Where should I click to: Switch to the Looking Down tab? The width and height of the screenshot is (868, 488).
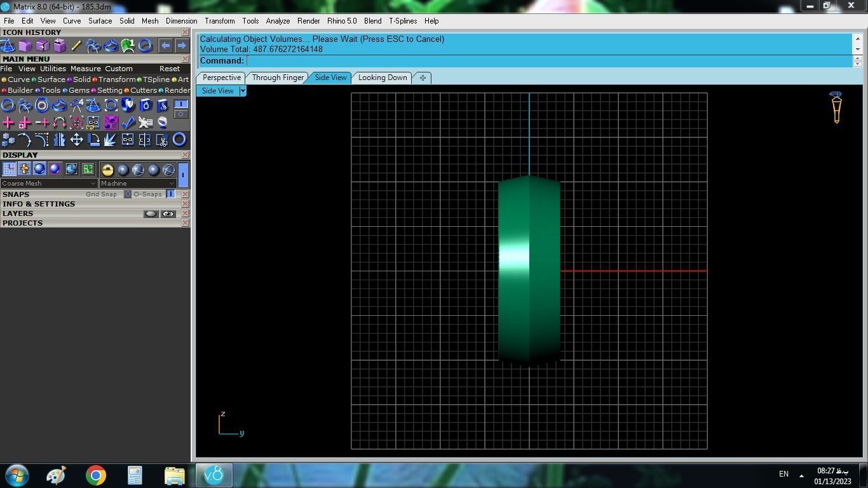coord(383,78)
